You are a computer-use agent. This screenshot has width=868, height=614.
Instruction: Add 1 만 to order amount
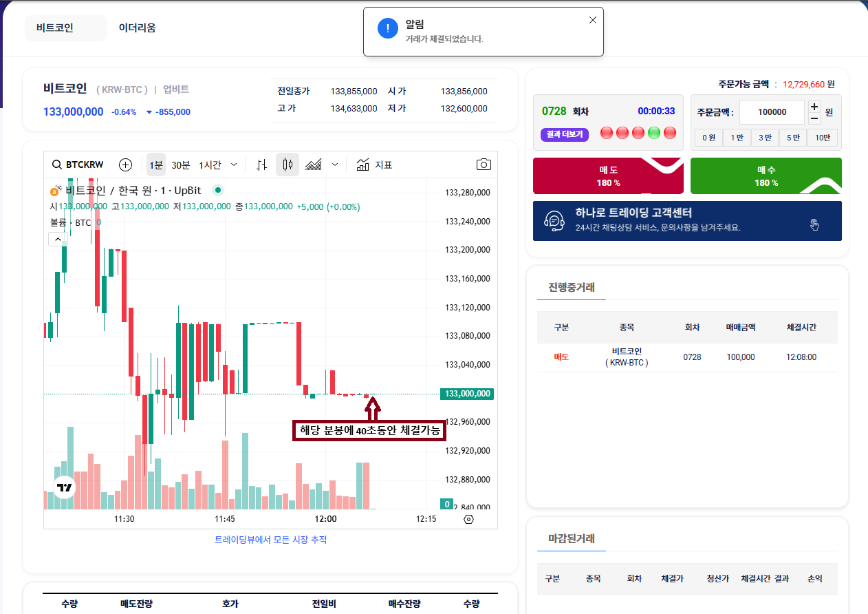coord(737,138)
